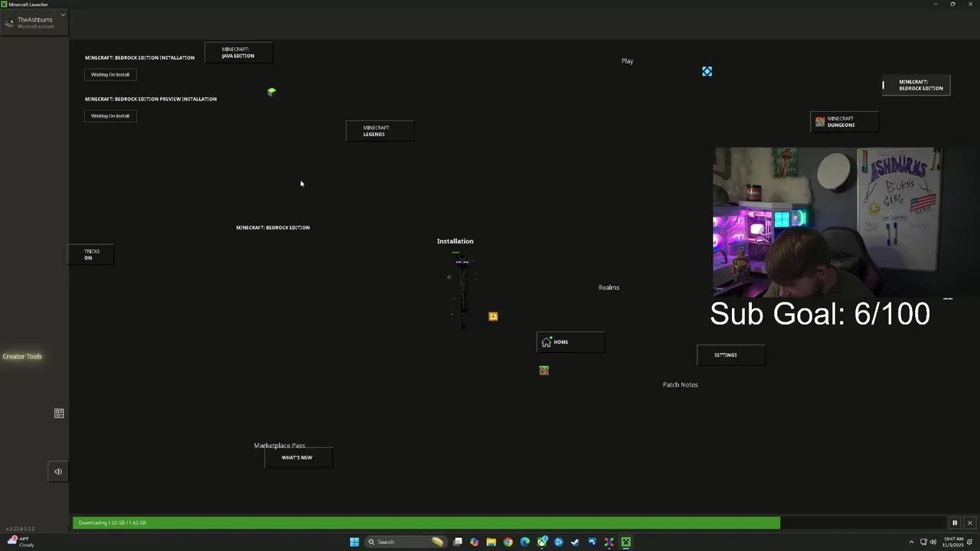Click the taskbar Search box
The width and height of the screenshot is (980, 551).
(x=406, y=542)
